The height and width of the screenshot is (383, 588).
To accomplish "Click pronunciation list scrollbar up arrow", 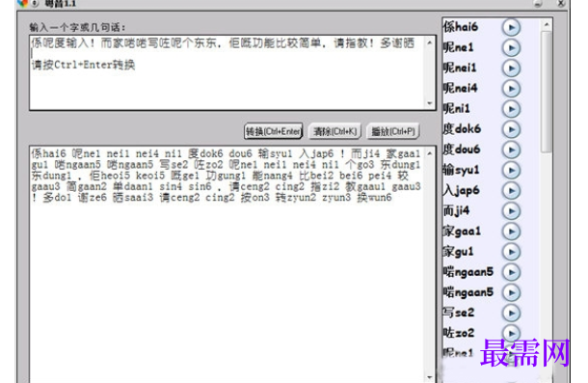I will click(547, 25).
